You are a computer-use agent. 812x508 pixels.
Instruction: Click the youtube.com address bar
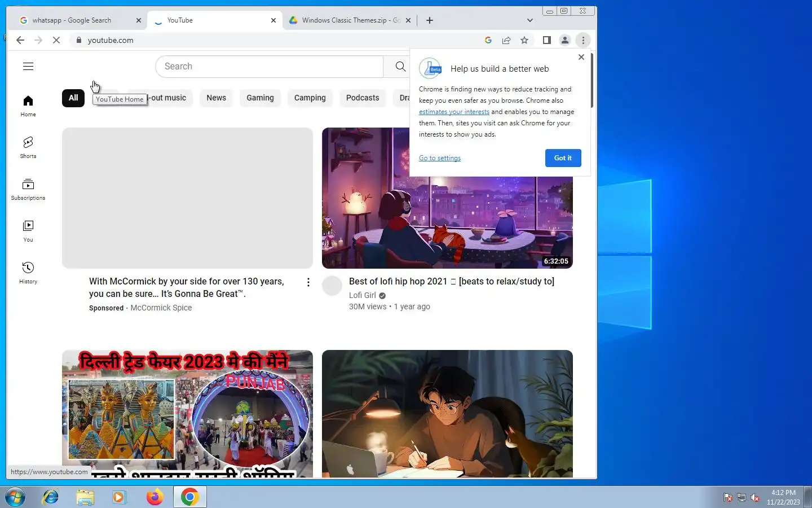276,40
